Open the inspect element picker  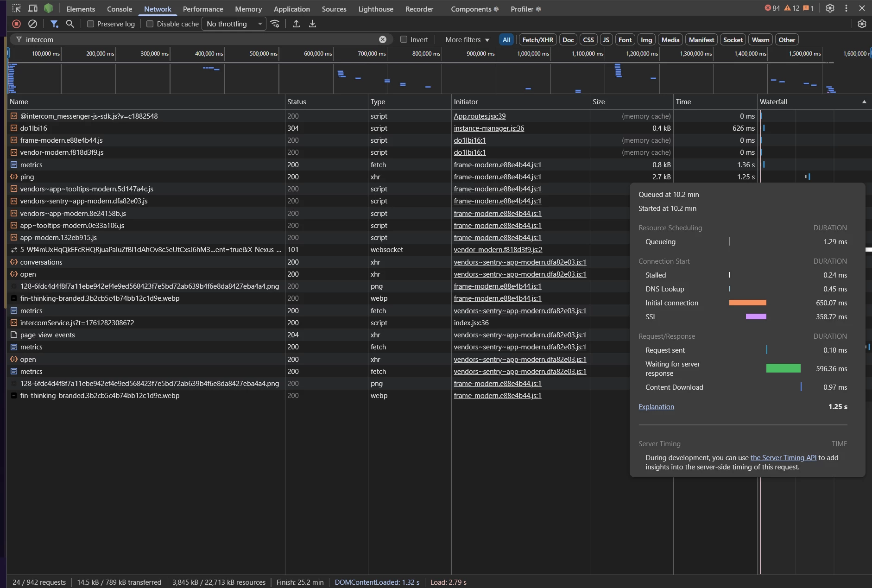click(17, 8)
